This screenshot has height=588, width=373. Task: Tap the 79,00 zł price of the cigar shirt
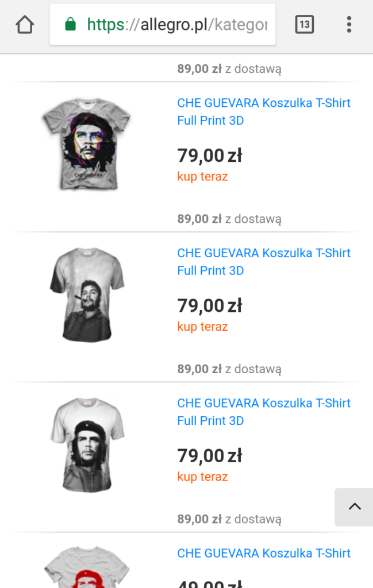pos(210,305)
